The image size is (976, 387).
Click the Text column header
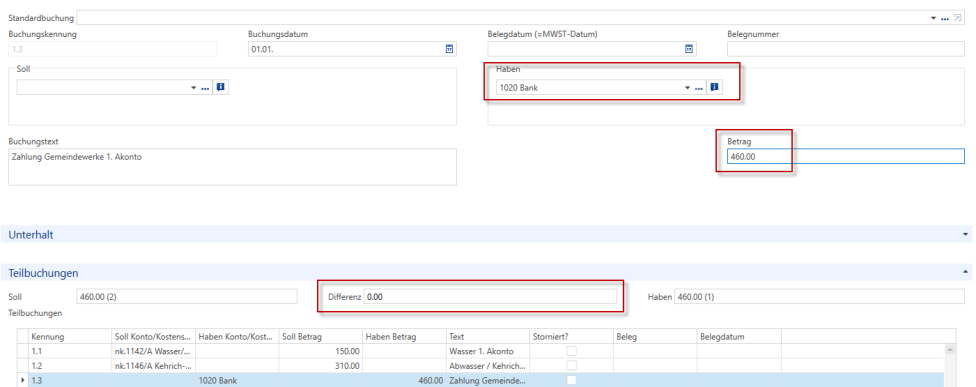[x=487, y=337]
